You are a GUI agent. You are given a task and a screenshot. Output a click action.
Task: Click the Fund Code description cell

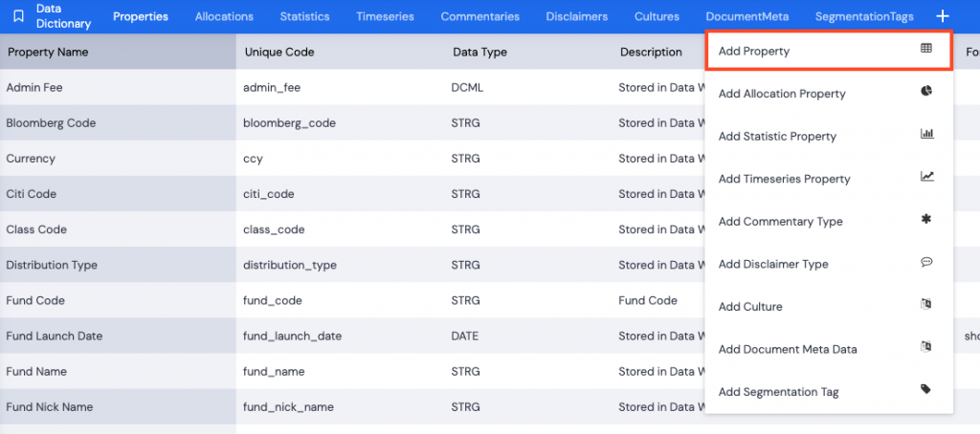click(x=648, y=300)
